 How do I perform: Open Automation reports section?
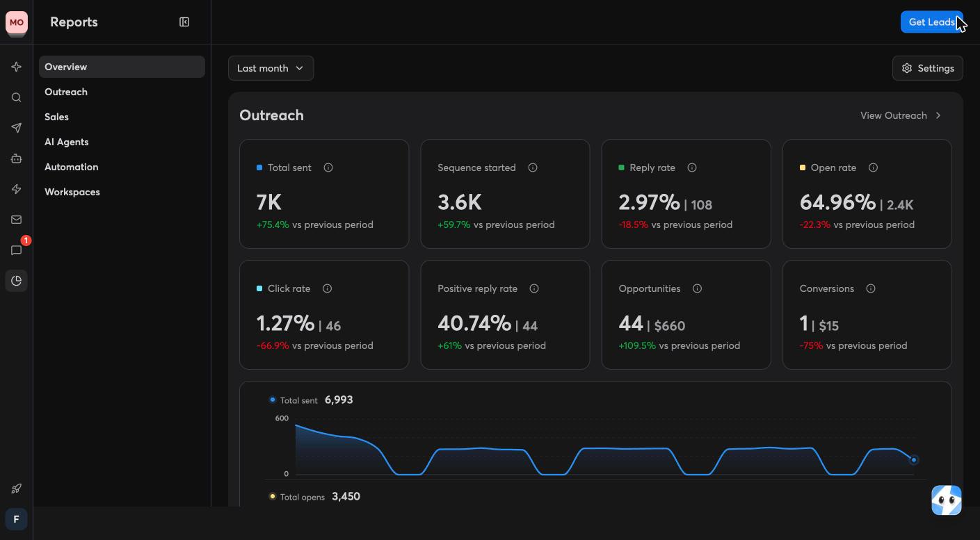click(122, 167)
